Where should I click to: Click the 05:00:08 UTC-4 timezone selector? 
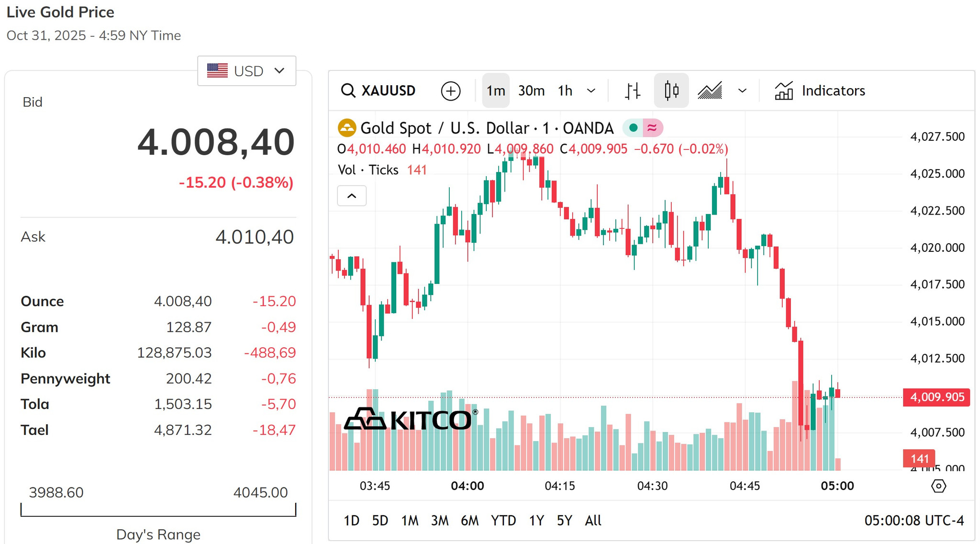coord(914,521)
